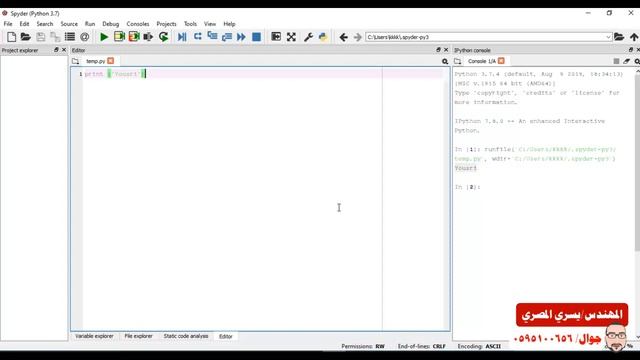The image size is (640, 360).
Task: Undock the IPython console pane
Action: point(631,50)
